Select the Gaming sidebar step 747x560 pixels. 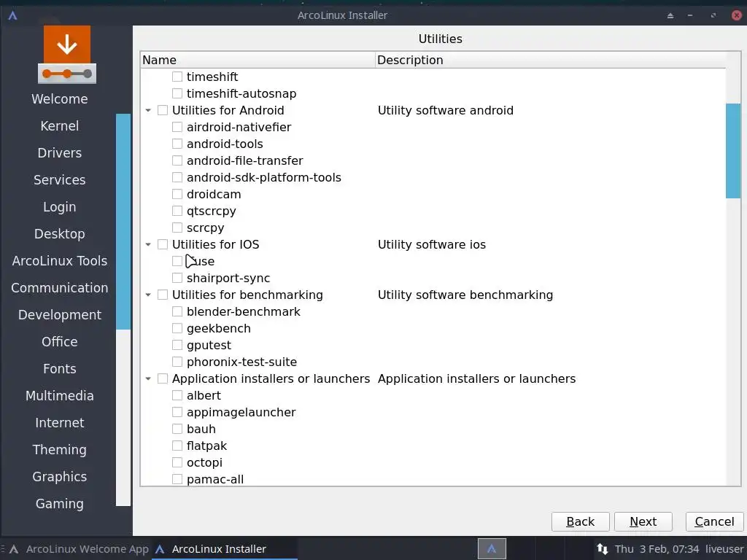pyautogui.click(x=60, y=504)
